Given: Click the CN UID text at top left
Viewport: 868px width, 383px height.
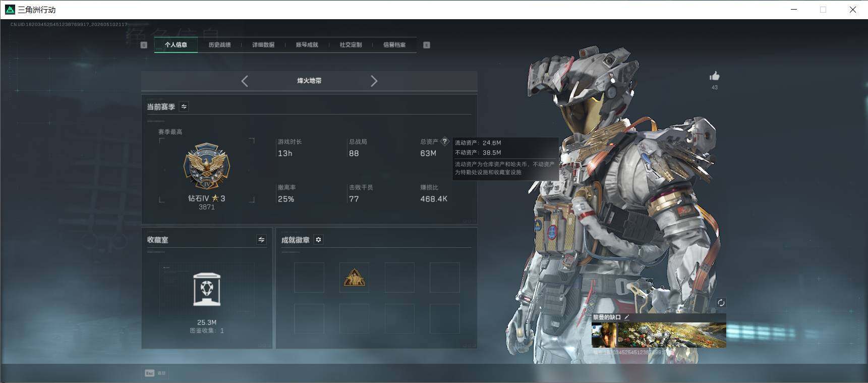Looking at the screenshot, I should [x=69, y=24].
